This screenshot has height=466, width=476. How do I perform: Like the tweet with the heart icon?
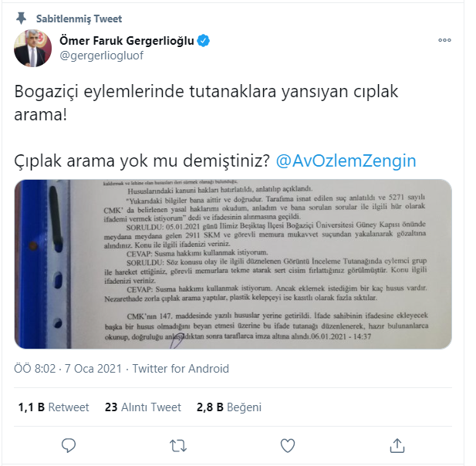click(x=288, y=446)
